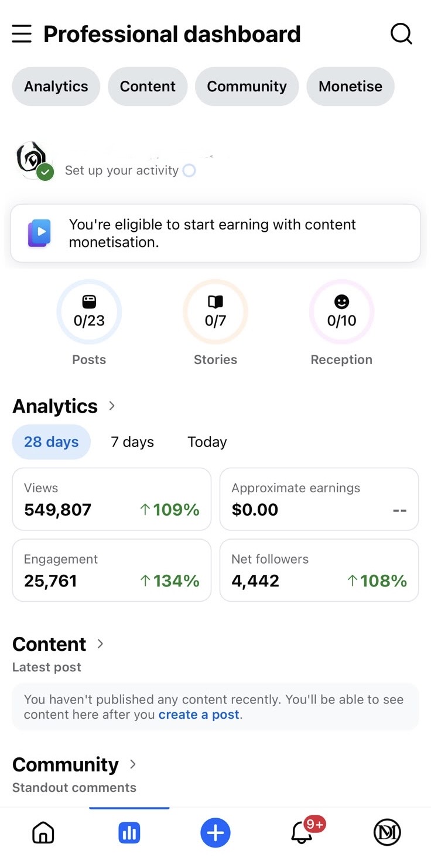
Task: Tap the Posts 0/23 progress ring
Action: tap(89, 312)
